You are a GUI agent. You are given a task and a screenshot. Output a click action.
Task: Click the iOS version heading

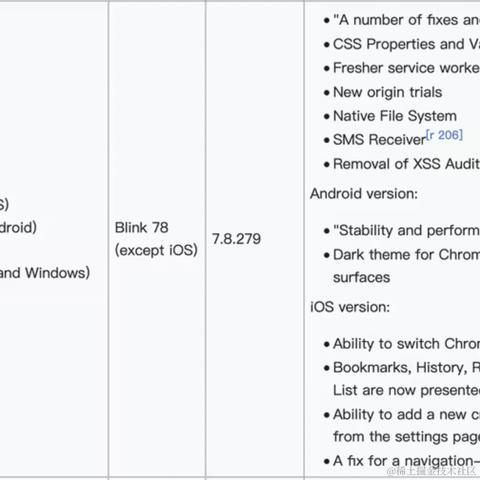(350, 307)
